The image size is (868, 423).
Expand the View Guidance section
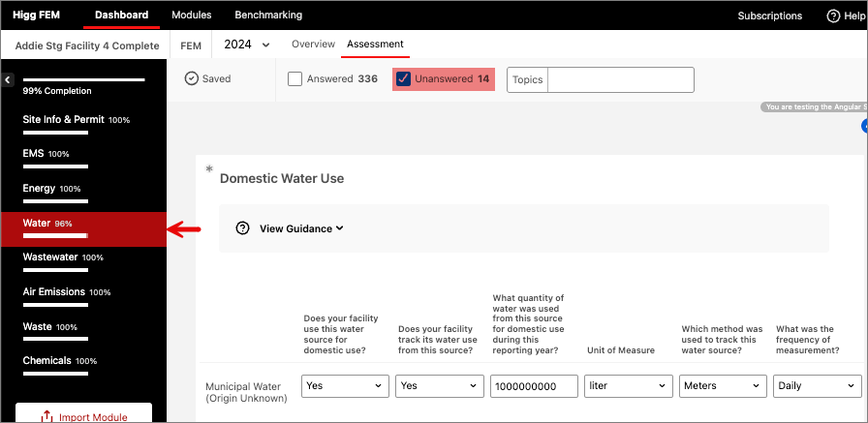coord(301,228)
